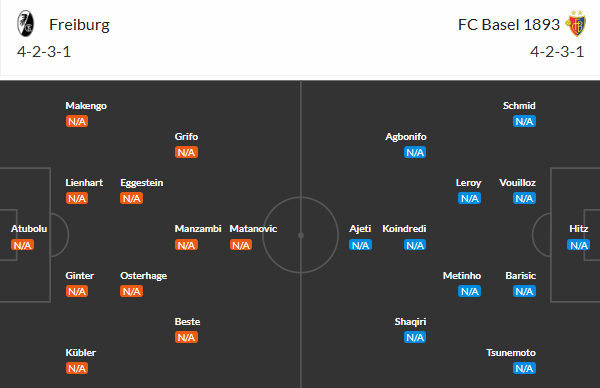The image size is (600, 388).
Task: Open Manzambi's player name
Action: pyautogui.click(x=198, y=229)
